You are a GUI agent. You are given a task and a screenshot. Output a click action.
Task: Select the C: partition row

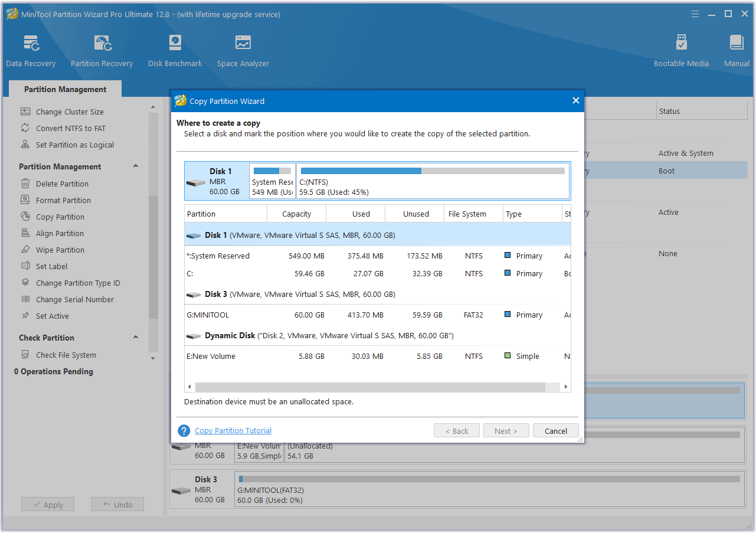pos(378,273)
